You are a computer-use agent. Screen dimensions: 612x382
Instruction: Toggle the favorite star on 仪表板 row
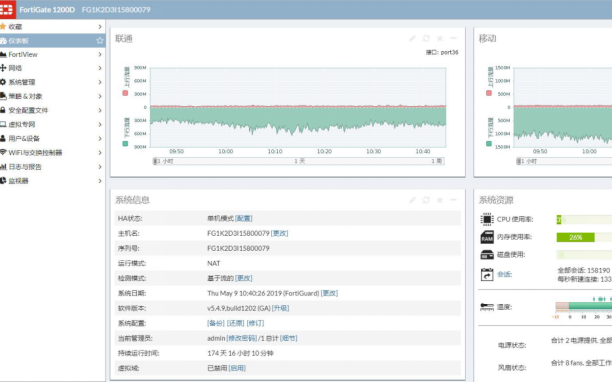coord(100,41)
